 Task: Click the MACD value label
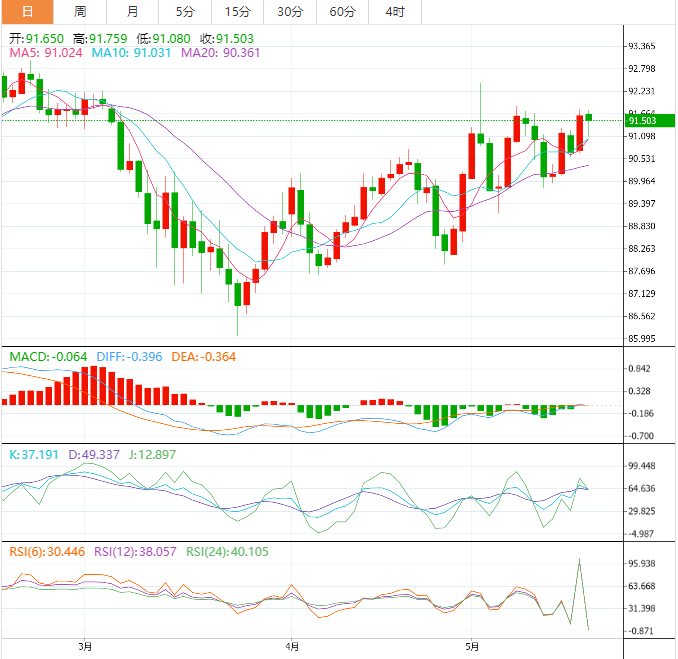pos(48,357)
